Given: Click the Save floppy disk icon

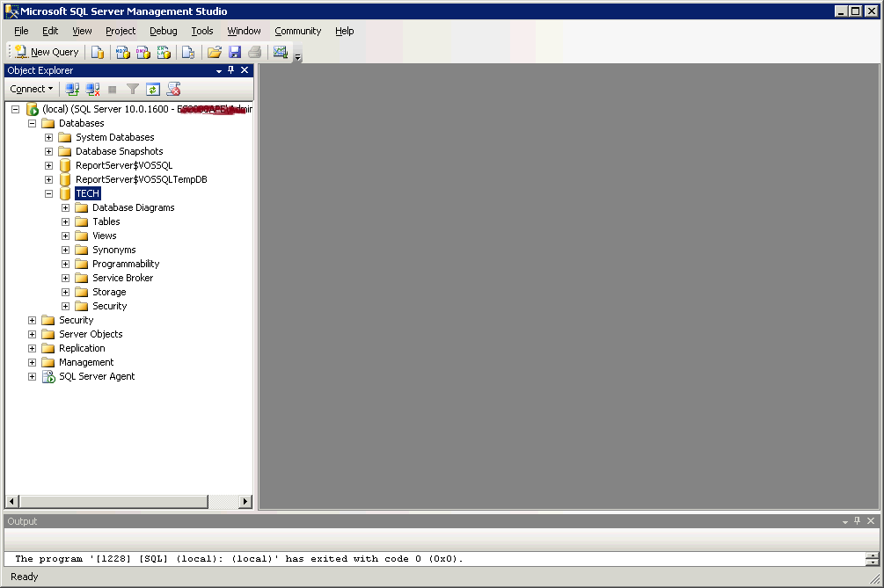Looking at the screenshot, I should (x=235, y=53).
